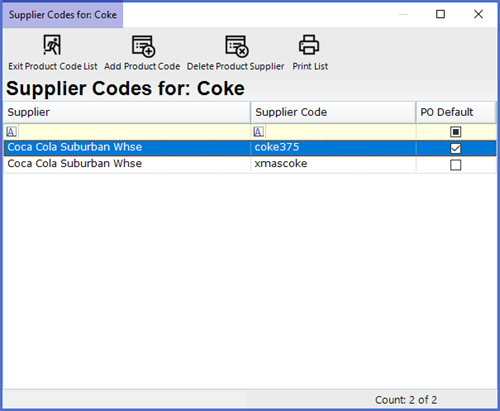Click in the Supplier filter input field
This screenshot has width=500, height=411.
coord(133,132)
